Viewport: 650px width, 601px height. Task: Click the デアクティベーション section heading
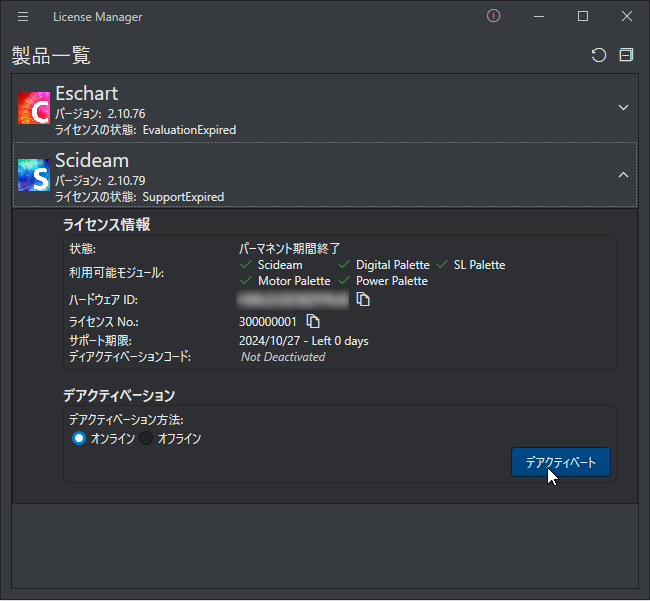(x=119, y=395)
